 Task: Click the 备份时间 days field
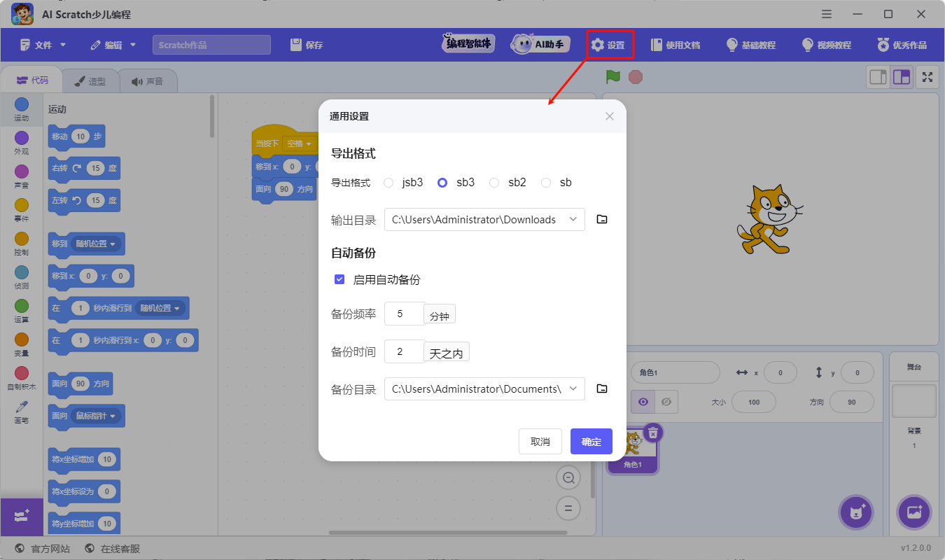[405, 351]
